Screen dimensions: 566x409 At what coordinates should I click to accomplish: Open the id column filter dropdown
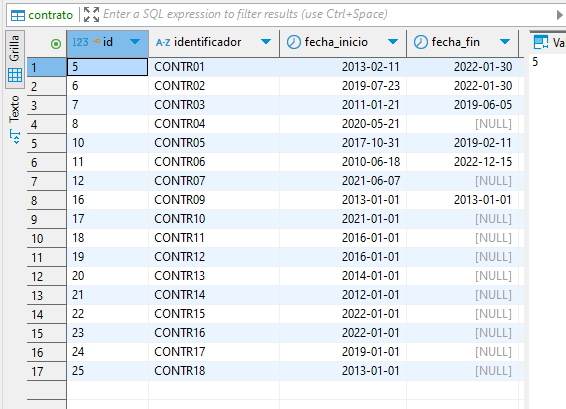click(x=135, y=42)
